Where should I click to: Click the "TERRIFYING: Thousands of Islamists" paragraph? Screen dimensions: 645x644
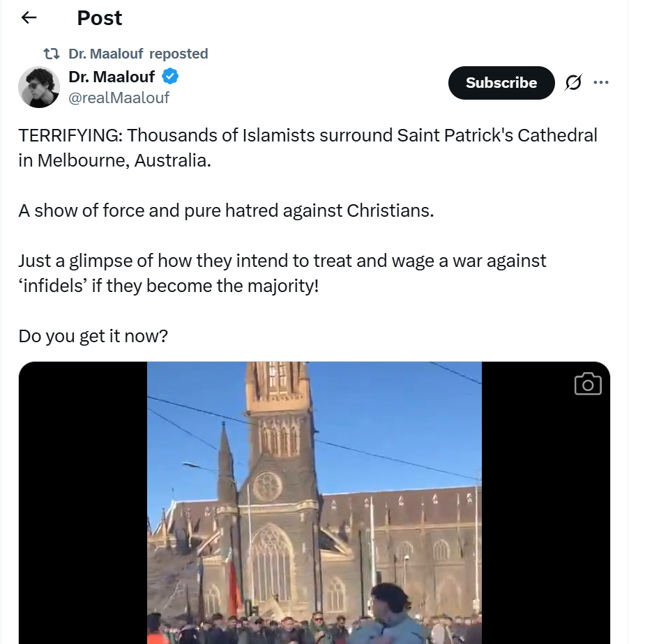[x=308, y=147]
